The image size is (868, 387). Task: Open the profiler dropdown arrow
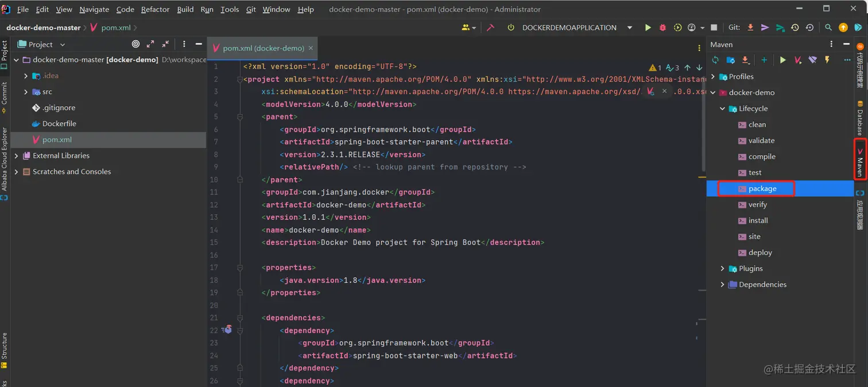[x=702, y=28]
